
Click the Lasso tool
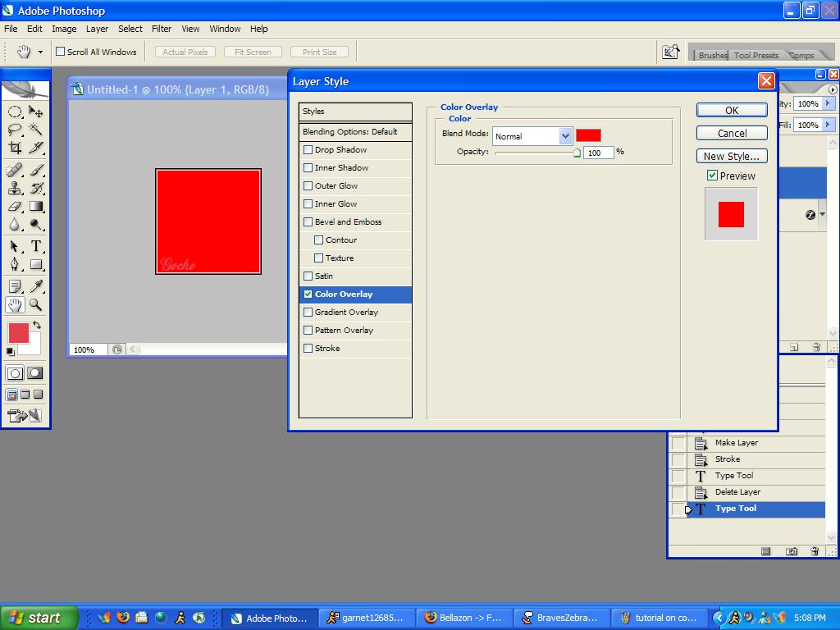tap(15, 130)
